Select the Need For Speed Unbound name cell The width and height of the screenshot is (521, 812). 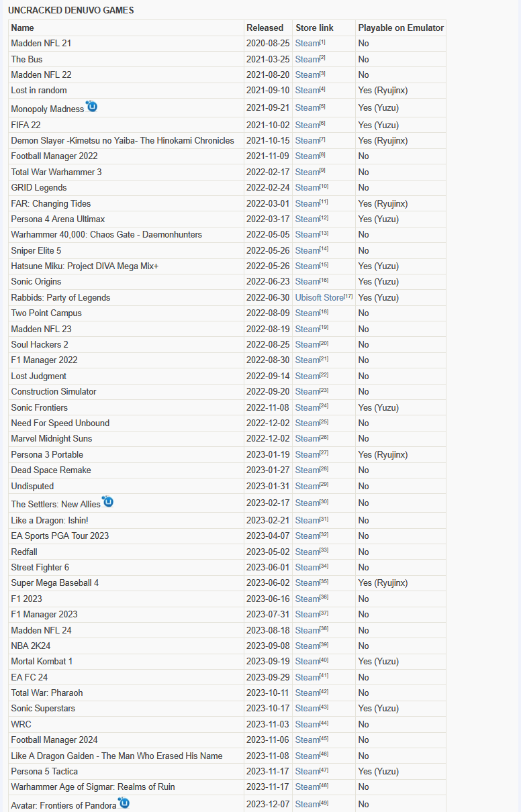point(126,423)
